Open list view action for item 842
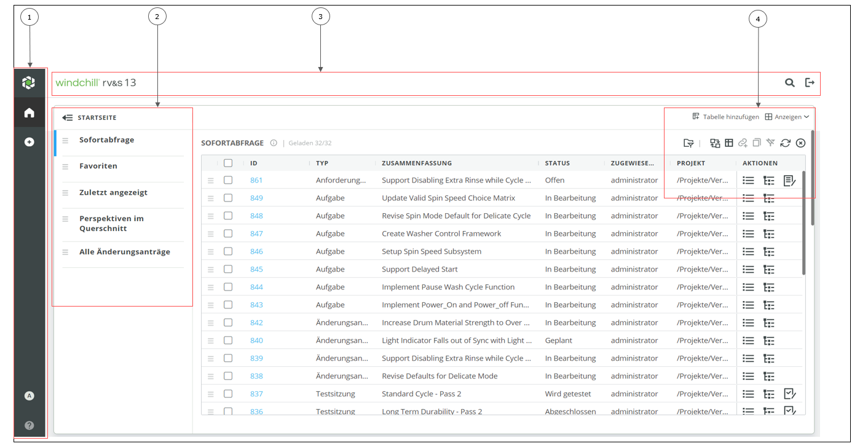This screenshot has height=446, width=868. point(748,323)
